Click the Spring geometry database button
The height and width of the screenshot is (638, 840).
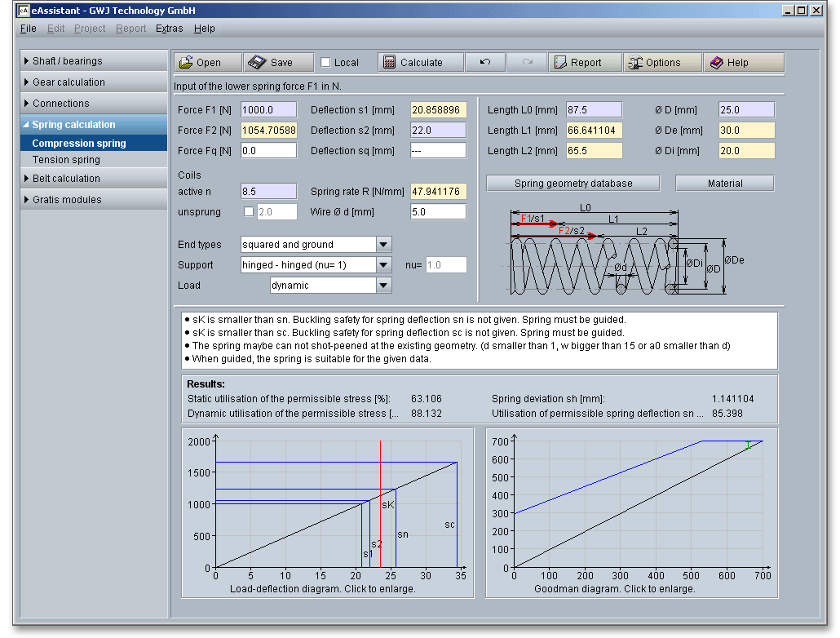point(573,184)
